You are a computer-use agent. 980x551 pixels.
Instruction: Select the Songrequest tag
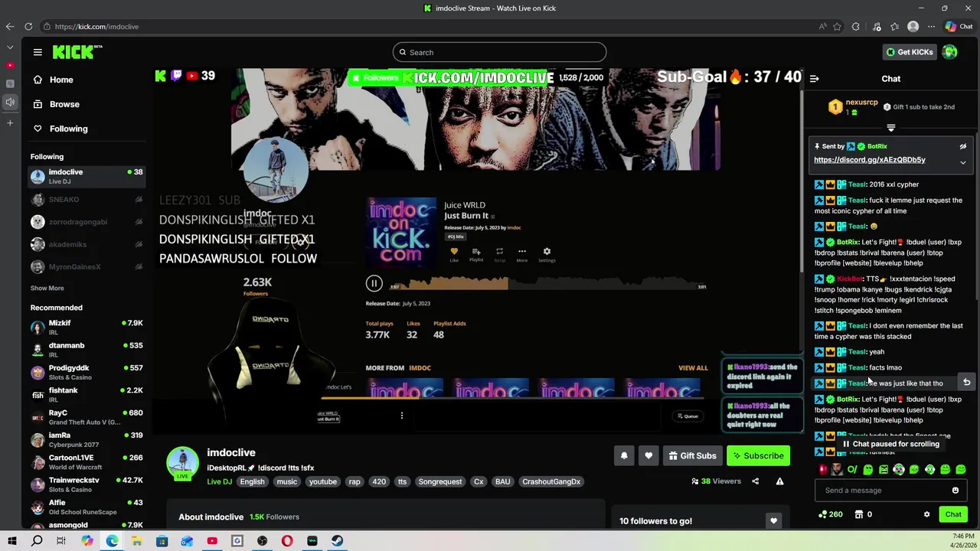click(x=440, y=481)
